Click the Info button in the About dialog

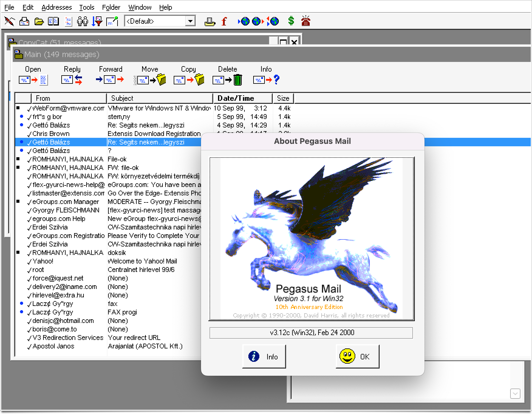click(x=264, y=356)
